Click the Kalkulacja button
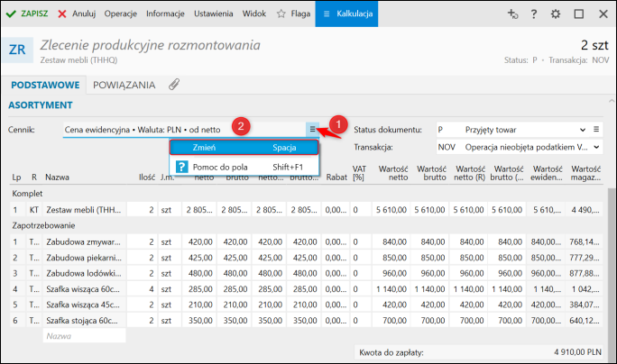Image resolution: width=617 pixels, height=364 pixels. coord(346,14)
